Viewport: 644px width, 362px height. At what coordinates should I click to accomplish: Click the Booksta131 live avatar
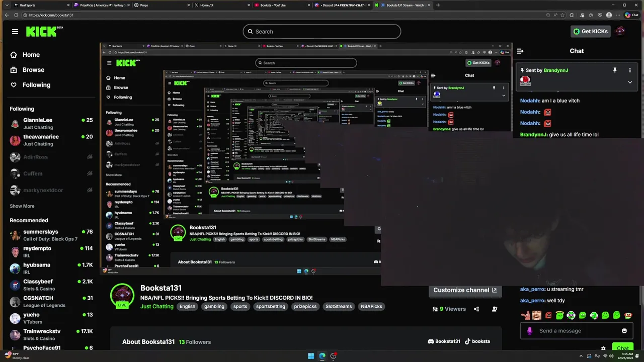pos(122,296)
